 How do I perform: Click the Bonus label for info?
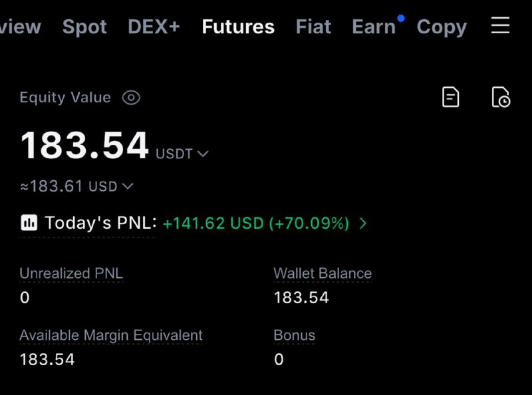click(294, 335)
